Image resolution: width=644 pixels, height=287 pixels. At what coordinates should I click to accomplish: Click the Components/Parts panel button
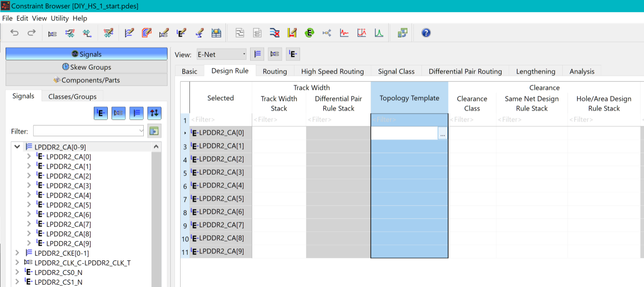pos(86,80)
